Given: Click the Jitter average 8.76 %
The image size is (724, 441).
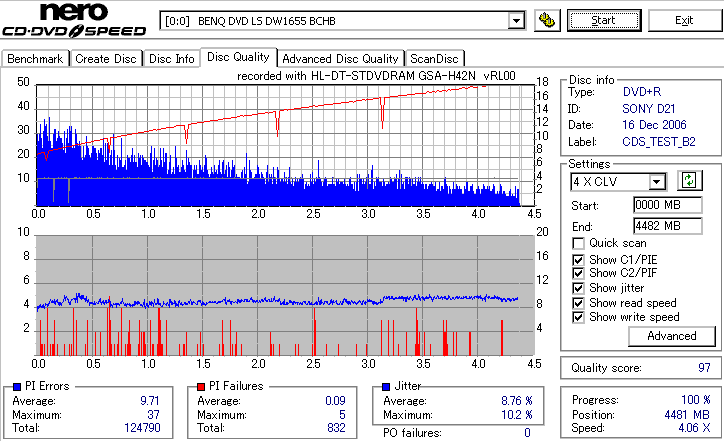Looking at the screenshot, I should pos(517,401).
